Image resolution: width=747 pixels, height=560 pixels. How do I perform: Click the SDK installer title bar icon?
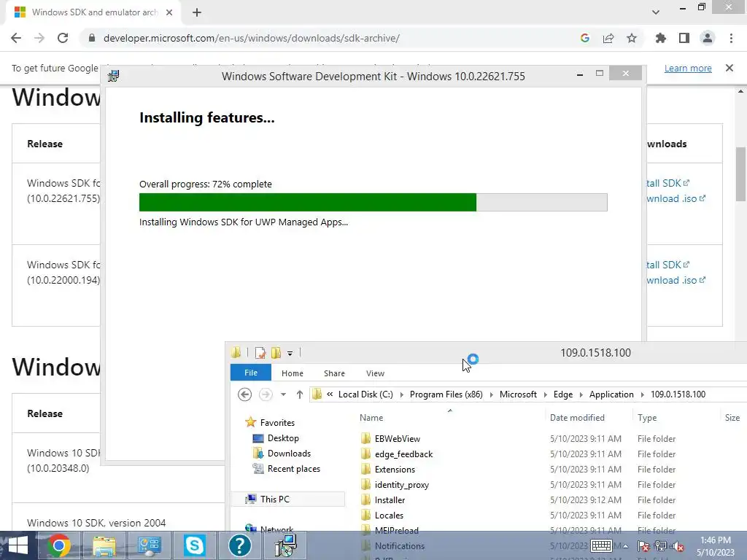pyautogui.click(x=113, y=76)
